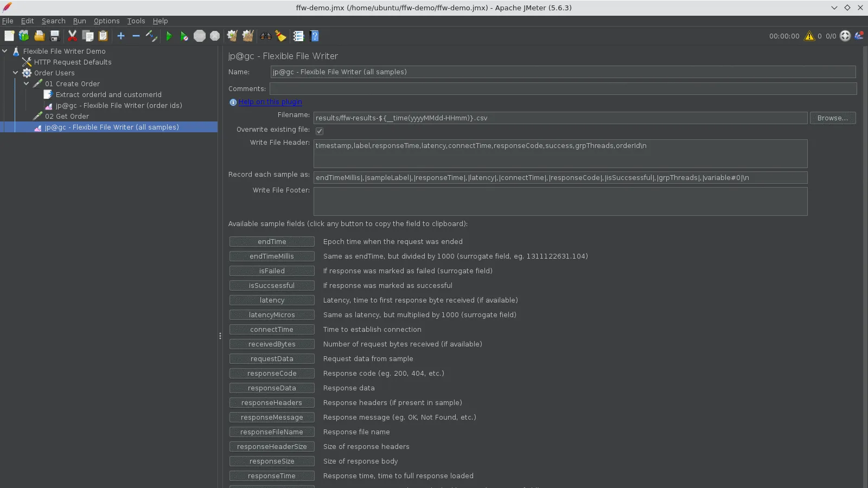Start the test with green play icon

169,36
